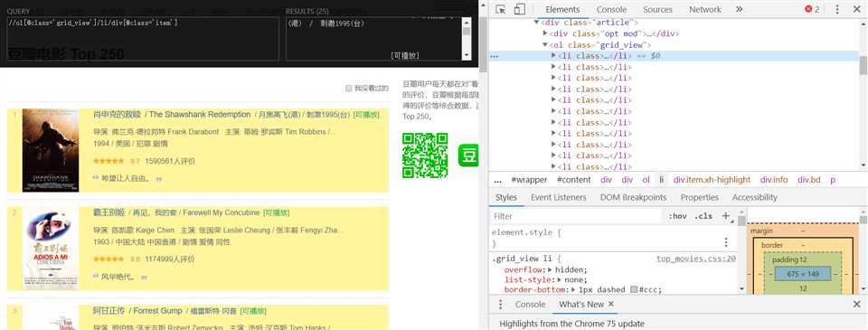This screenshot has height=330, width=868.
Task: Select the div.info breadcrumb
Action: click(x=773, y=180)
